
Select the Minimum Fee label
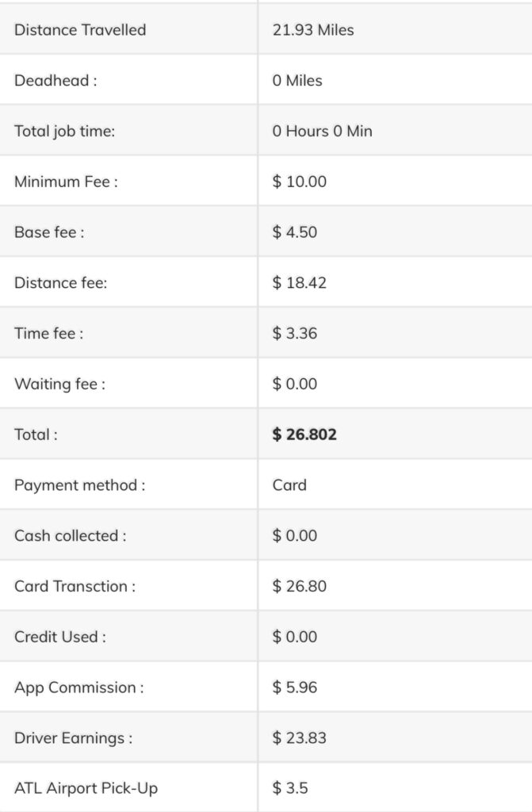tap(66, 182)
